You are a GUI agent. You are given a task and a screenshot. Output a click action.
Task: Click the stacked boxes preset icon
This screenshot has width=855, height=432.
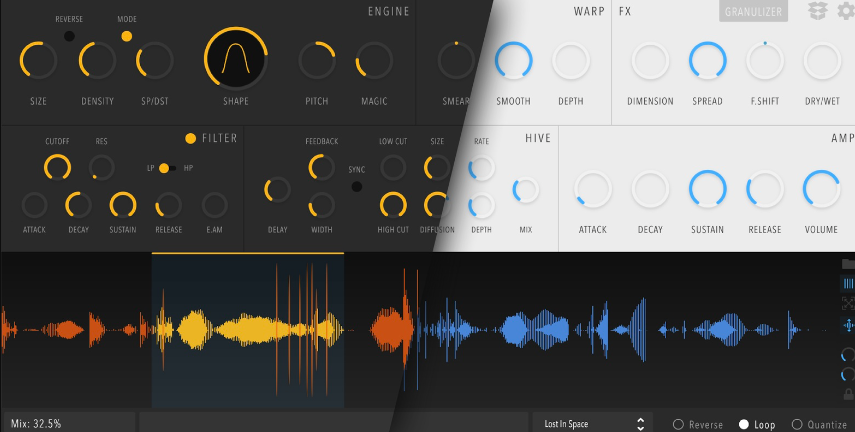tap(817, 11)
